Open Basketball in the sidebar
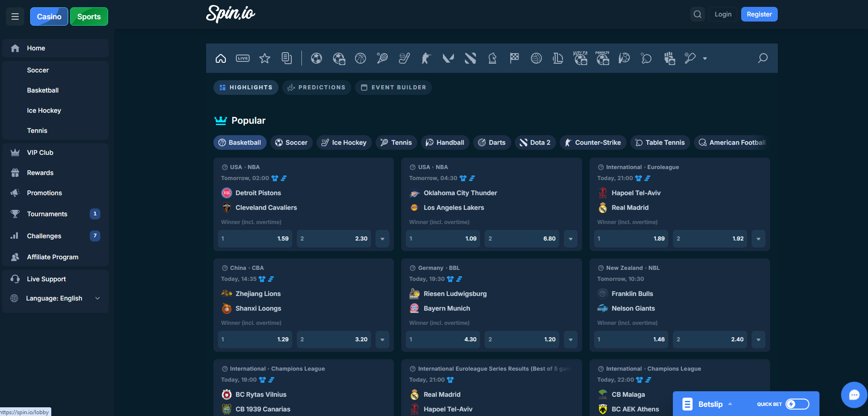This screenshot has height=416, width=868. click(x=55, y=90)
